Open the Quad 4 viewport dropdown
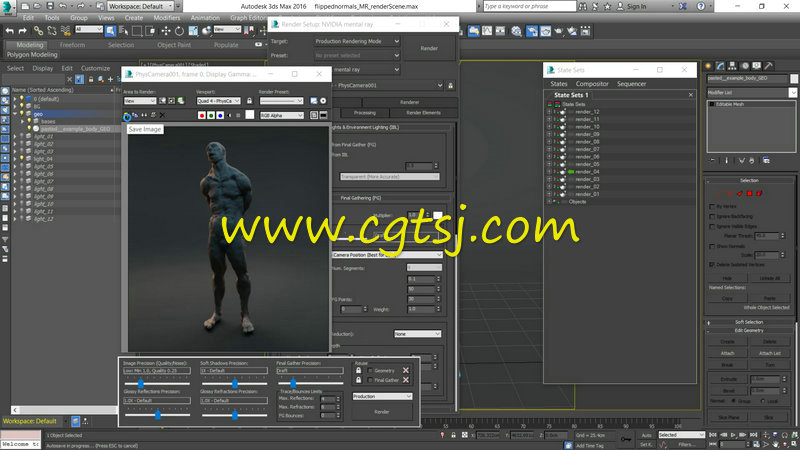800x450 pixels. tap(218, 101)
